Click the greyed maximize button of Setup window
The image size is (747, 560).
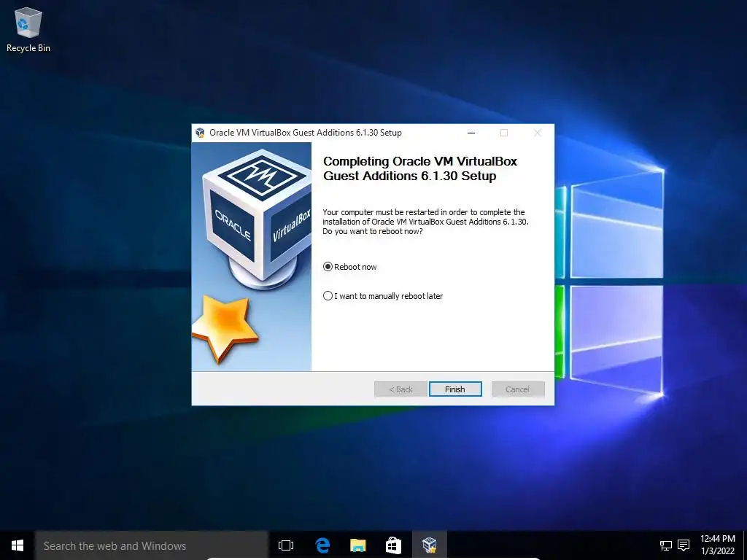point(504,133)
